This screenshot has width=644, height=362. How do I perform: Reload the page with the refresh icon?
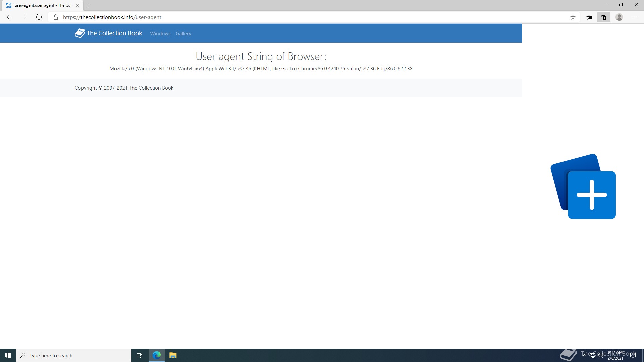[x=39, y=17]
